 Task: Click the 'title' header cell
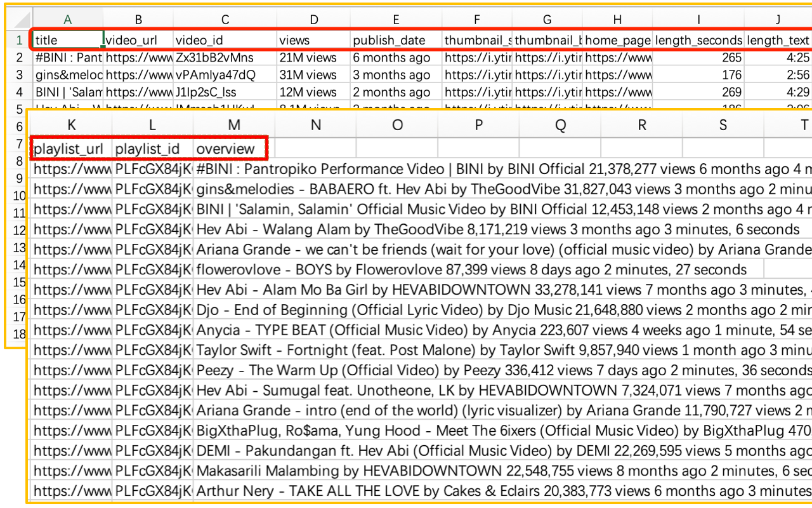click(x=68, y=41)
